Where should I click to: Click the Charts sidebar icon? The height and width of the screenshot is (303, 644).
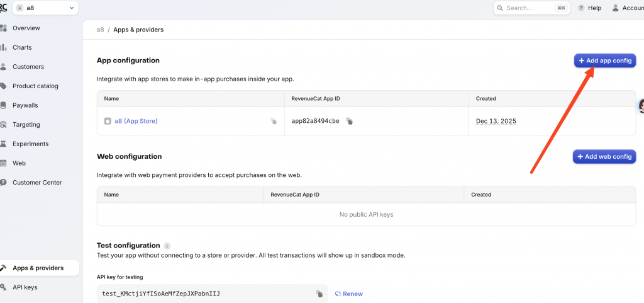4,47
